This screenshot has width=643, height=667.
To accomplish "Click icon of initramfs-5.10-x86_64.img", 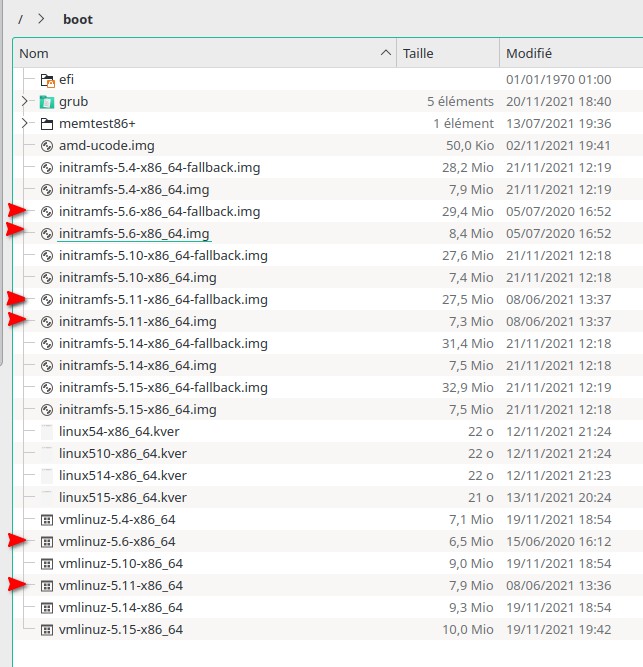I will click(47, 278).
